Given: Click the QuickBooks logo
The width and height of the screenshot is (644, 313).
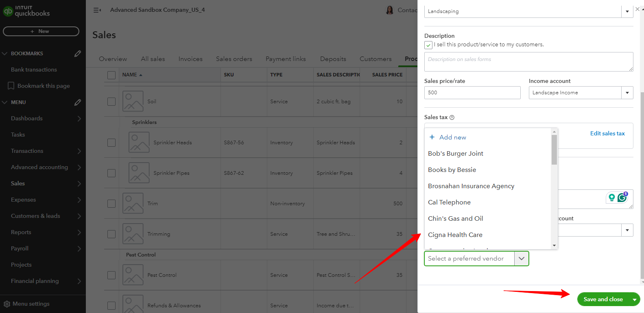Looking at the screenshot, I should [x=26, y=11].
